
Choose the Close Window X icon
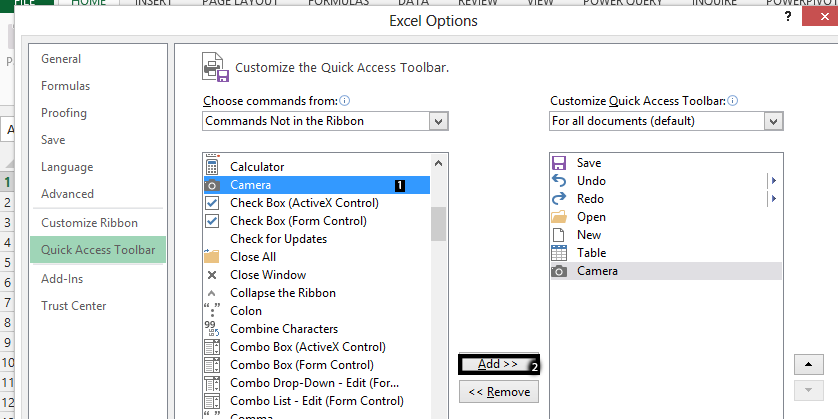pyautogui.click(x=212, y=275)
